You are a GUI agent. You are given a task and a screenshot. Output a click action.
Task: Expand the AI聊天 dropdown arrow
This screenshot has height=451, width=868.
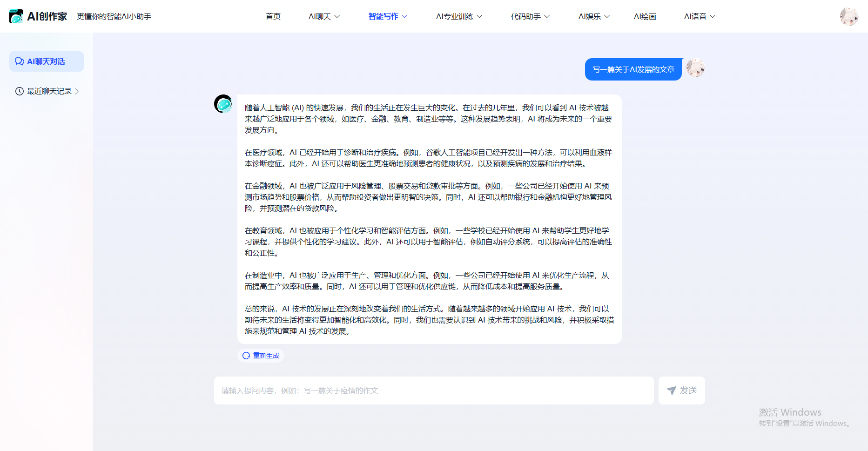point(337,17)
